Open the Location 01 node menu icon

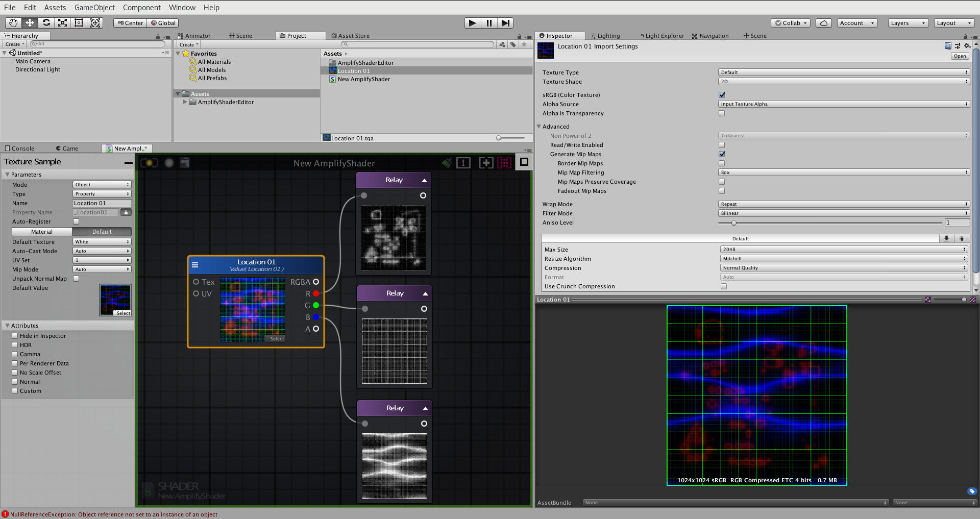pos(195,265)
